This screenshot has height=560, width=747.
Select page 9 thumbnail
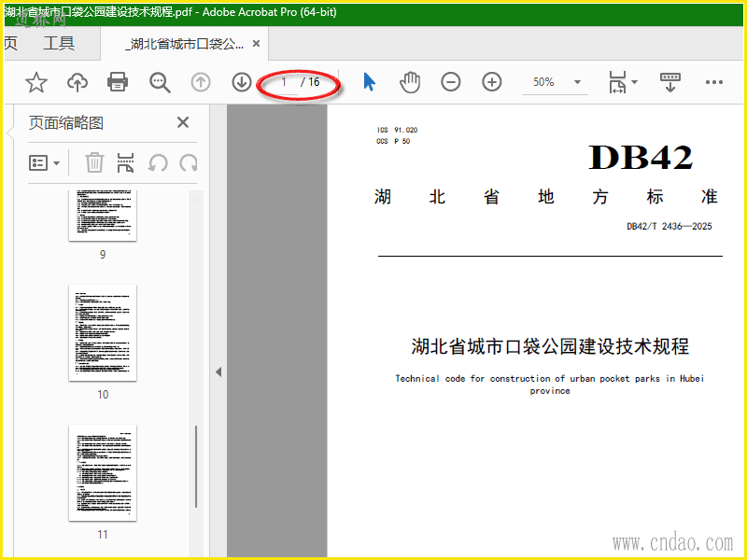(103, 216)
